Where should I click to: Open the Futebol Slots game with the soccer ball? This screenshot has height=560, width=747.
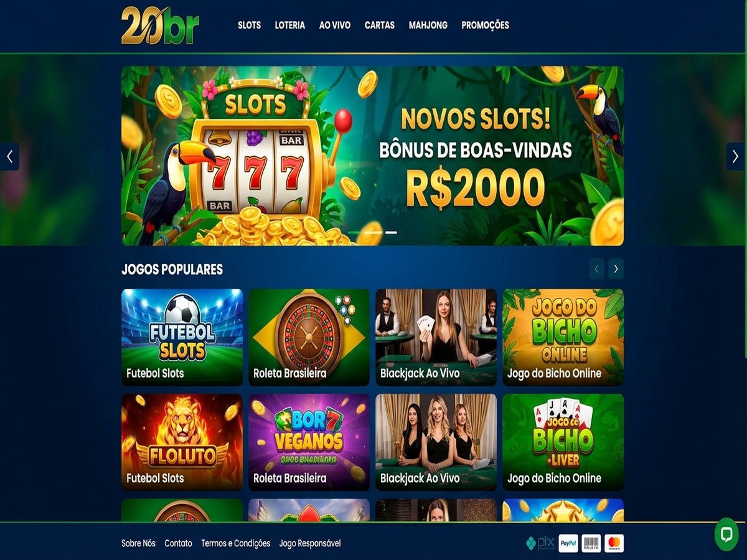(x=182, y=337)
